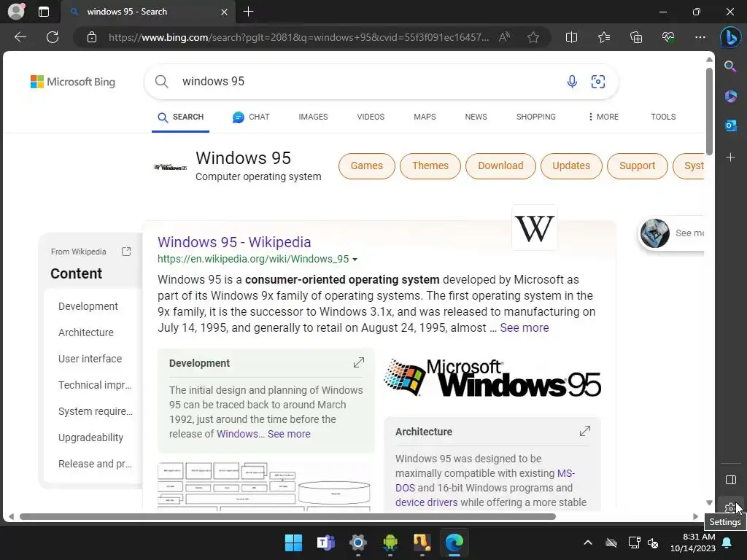This screenshot has height=560, width=747.
Task: Open Microsoft Teams from taskbar
Action: coord(326,542)
